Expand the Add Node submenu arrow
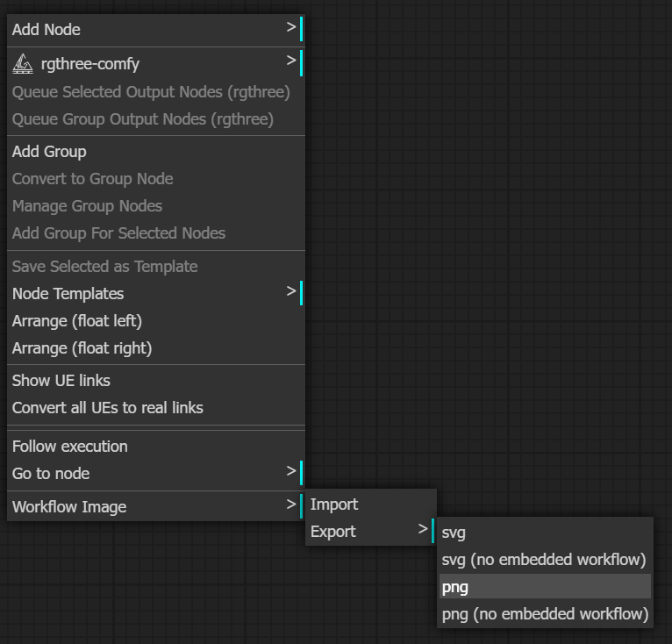 pos(291,27)
